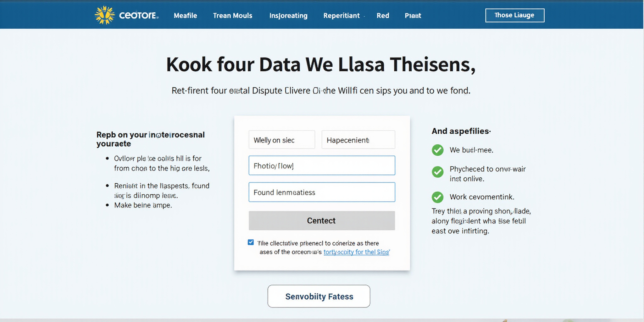Open the 'Hapecenient' field dropdown
The width and height of the screenshot is (644, 322).
coord(358,140)
